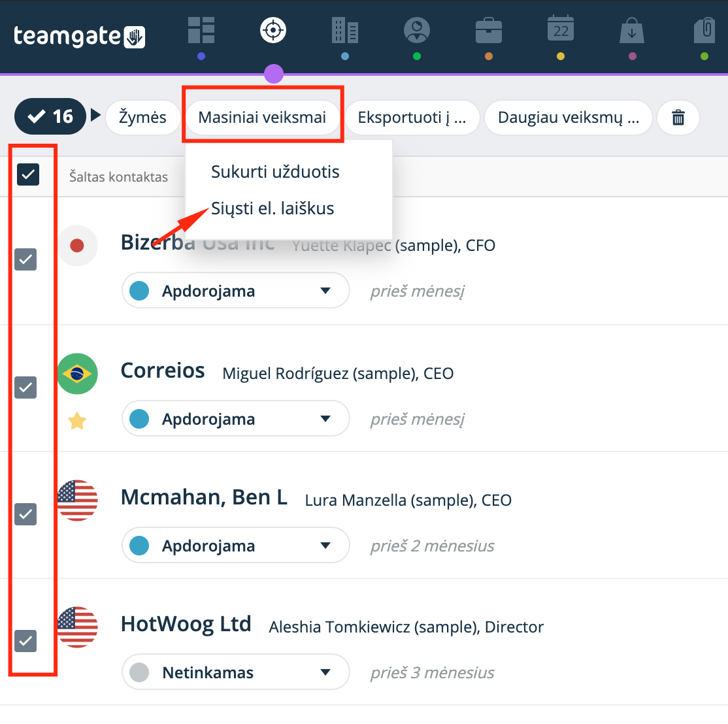Open the Companies building icon

pyautogui.click(x=345, y=30)
